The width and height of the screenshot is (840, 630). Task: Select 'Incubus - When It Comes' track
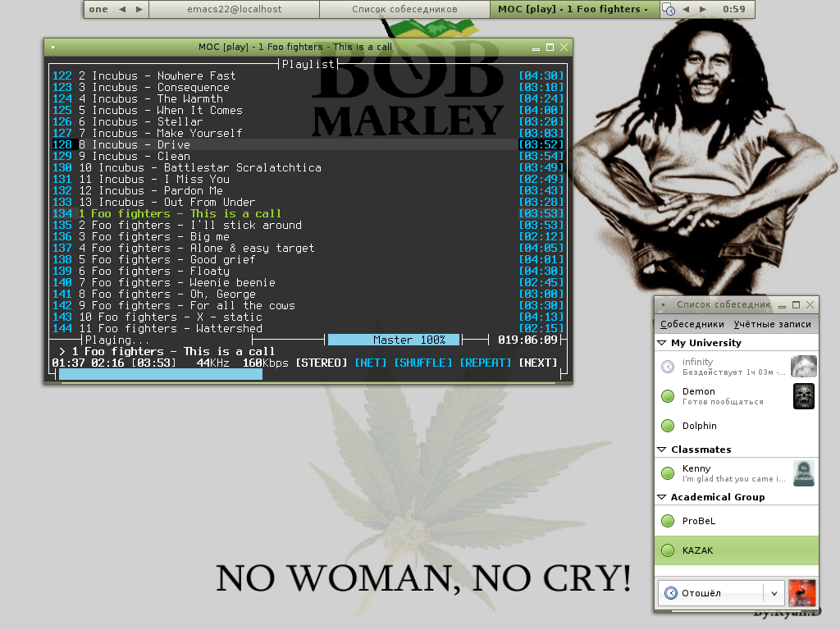pos(308,111)
